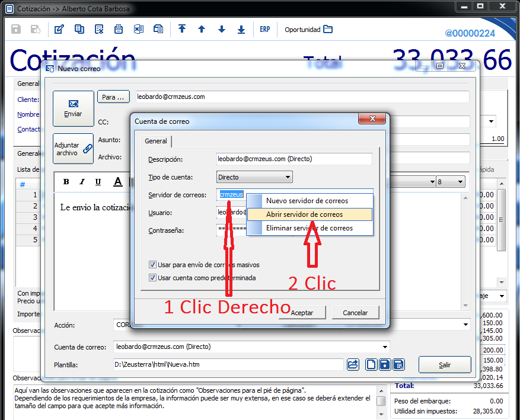
Task: Click the Salir button
Action: point(444,364)
